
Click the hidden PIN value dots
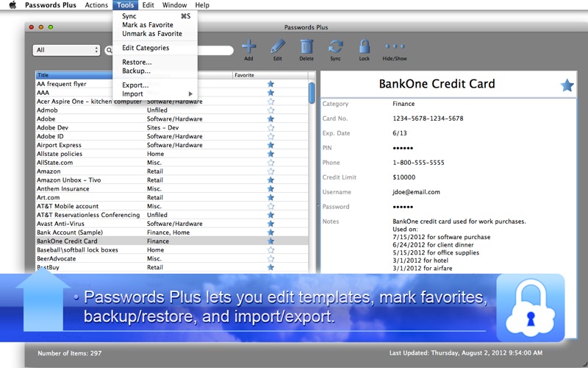403,148
